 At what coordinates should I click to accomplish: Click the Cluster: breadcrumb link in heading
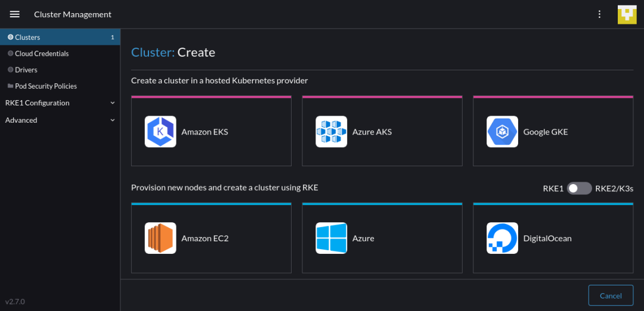(x=153, y=52)
